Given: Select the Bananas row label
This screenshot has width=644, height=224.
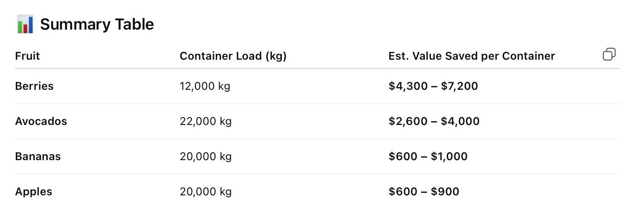Looking at the screenshot, I should tap(38, 156).
